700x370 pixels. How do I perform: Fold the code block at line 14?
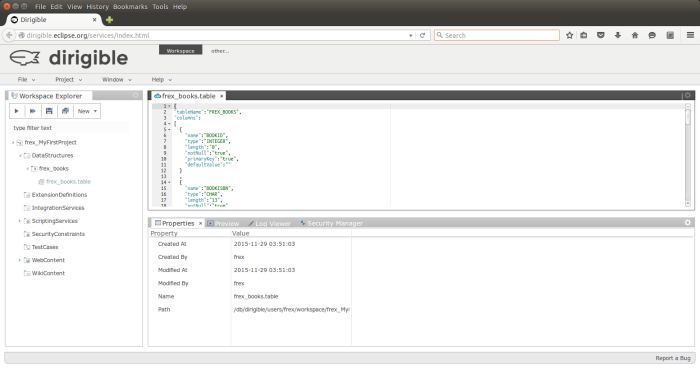169,182
